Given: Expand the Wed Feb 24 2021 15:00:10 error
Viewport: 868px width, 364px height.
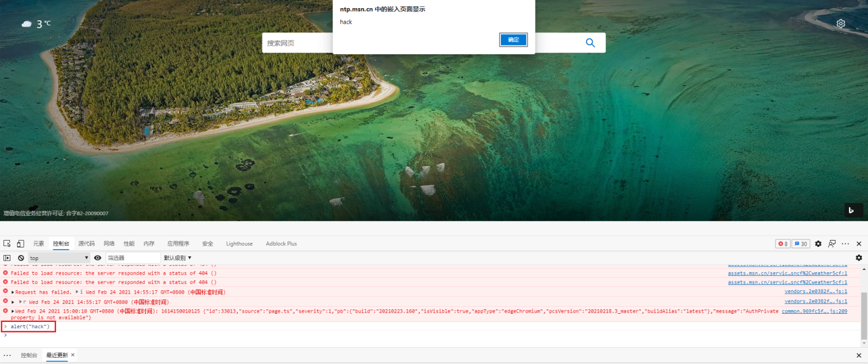Looking at the screenshot, I should pyautogui.click(x=13, y=312).
